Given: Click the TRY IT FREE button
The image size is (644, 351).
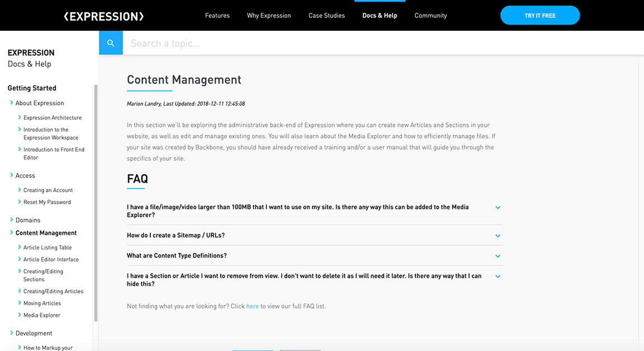Looking at the screenshot, I should [x=540, y=15].
